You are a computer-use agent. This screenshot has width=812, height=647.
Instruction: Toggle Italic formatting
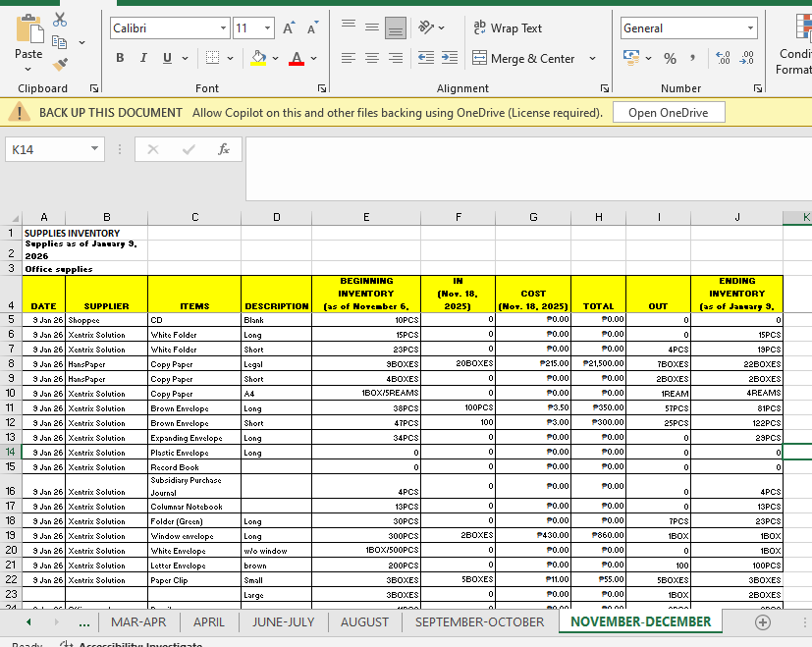click(x=143, y=59)
